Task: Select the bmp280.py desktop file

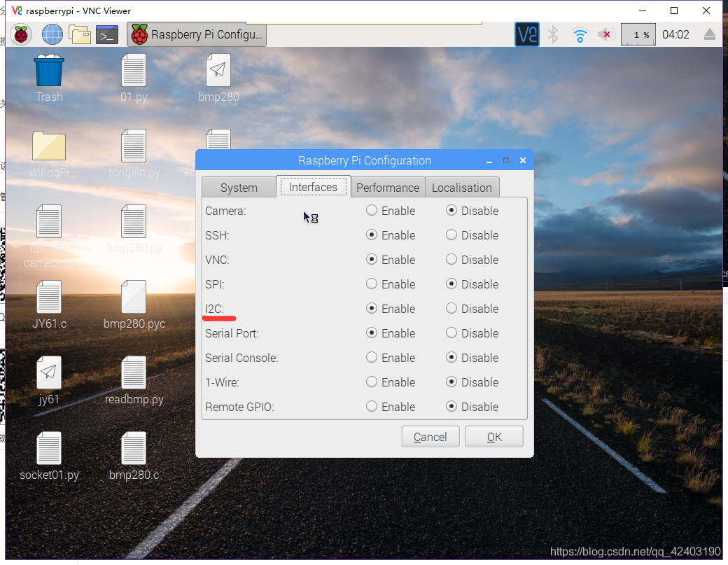Action: (134, 230)
